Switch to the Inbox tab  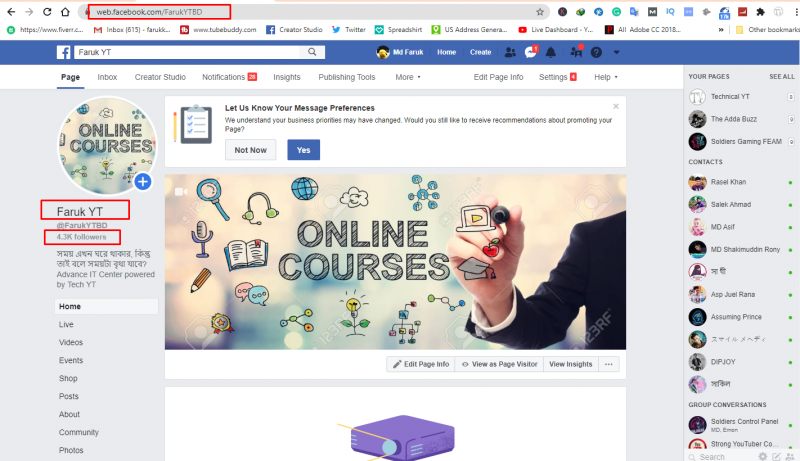107,77
